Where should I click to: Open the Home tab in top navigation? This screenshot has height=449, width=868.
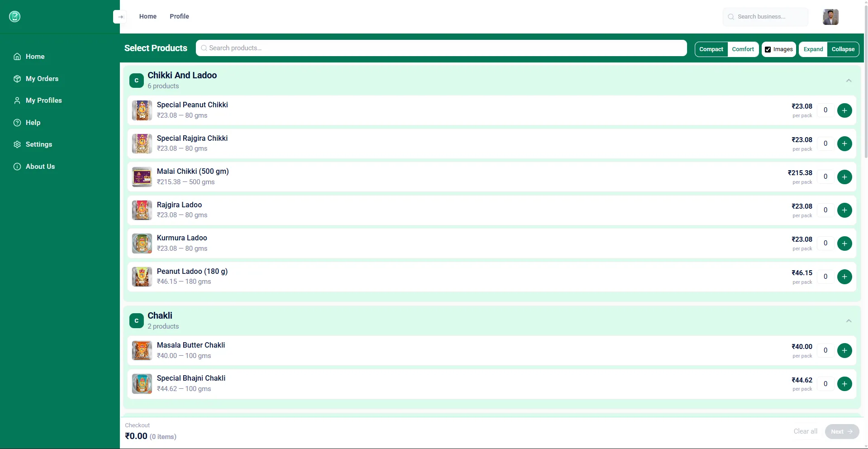148,16
